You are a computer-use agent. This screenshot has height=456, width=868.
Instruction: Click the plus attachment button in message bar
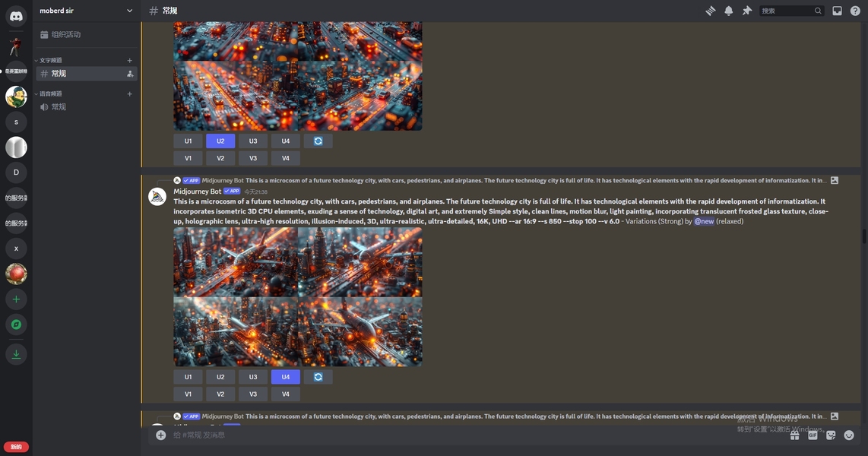click(160, 435)
